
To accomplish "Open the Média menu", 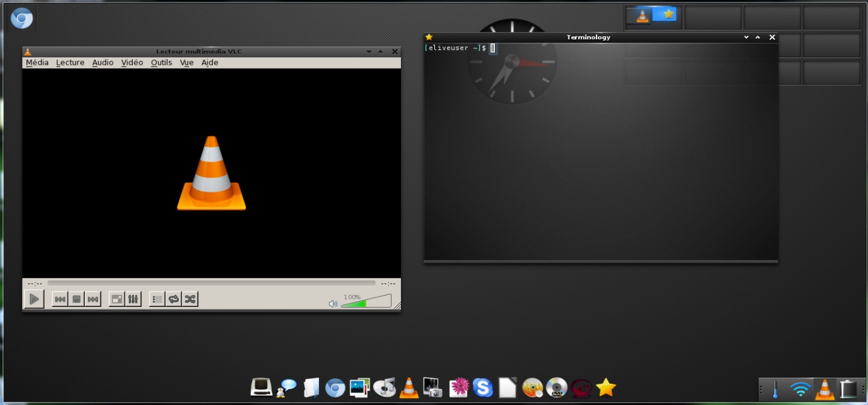I will [x=37, y=63].
